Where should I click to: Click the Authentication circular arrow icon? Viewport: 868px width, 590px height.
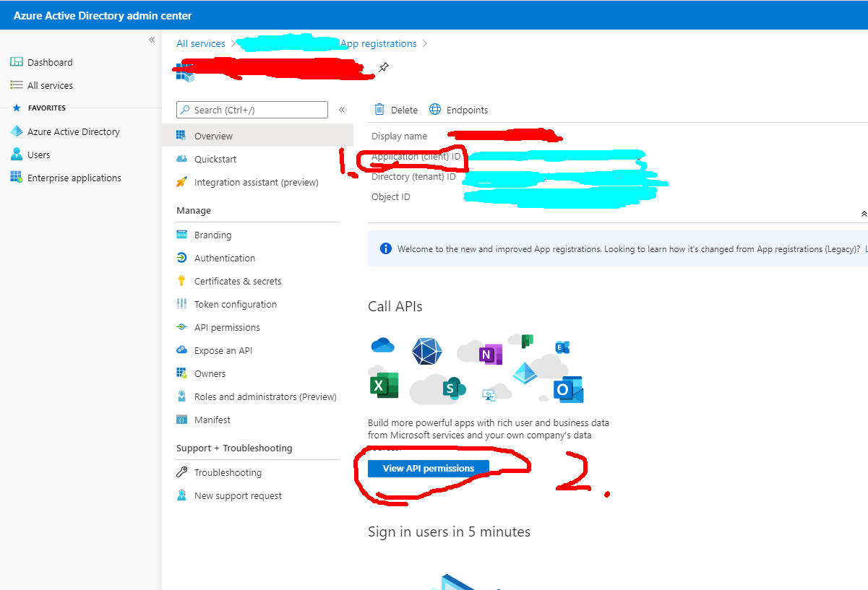[181, 258]
